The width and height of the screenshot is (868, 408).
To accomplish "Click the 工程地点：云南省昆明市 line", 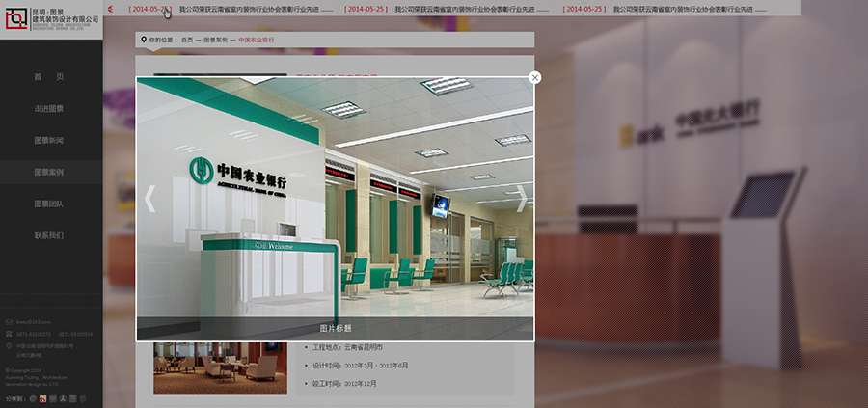I will click(347, 347).
